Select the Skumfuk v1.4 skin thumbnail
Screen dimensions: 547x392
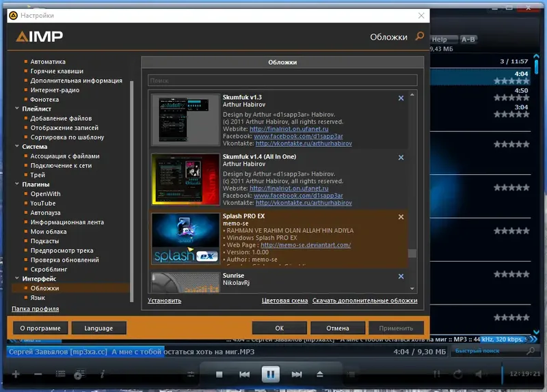coord(185,180)
